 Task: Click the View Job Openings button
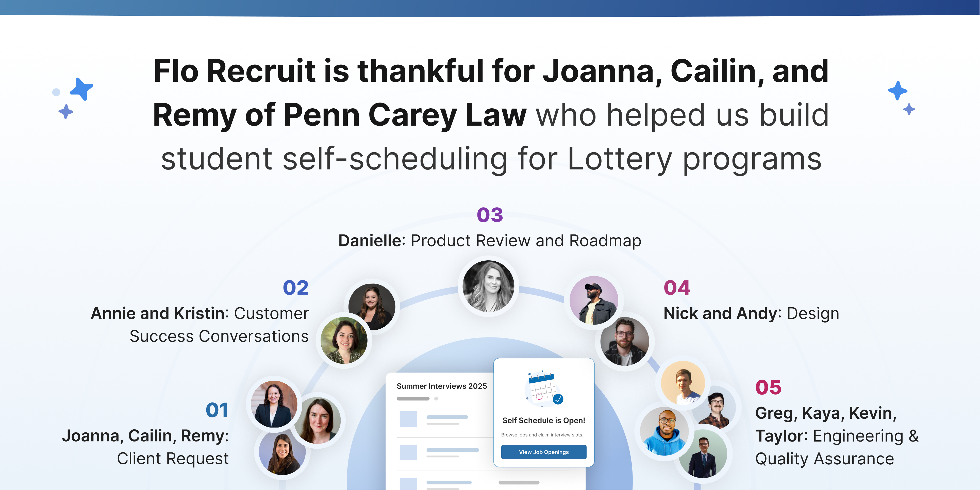(543, 452)
